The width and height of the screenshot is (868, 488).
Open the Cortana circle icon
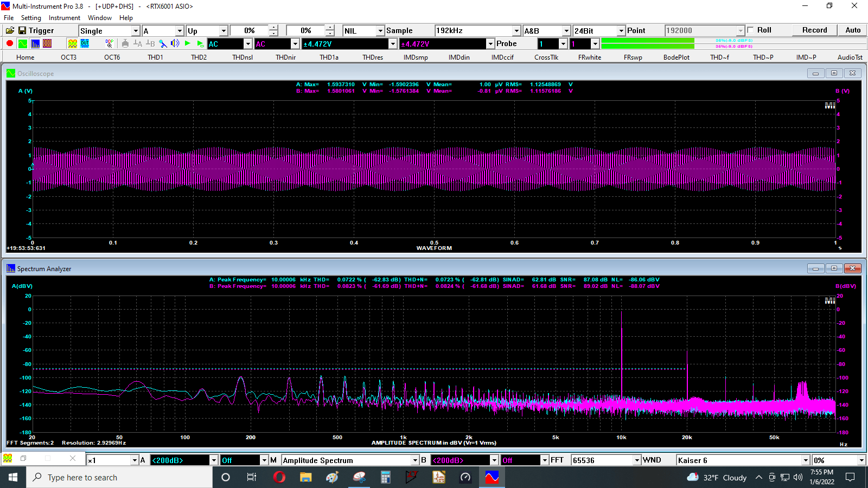point(226,477)
